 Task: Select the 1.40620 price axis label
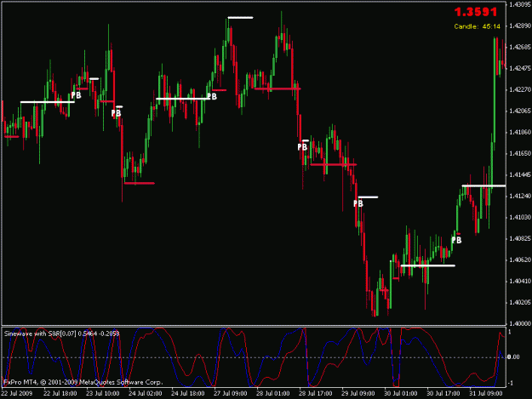(519, 260)
